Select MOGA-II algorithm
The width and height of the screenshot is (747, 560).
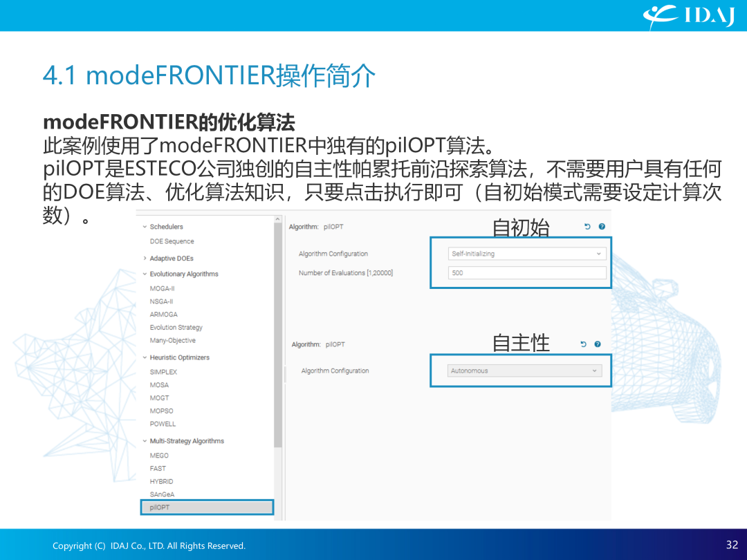click(163, 288)
